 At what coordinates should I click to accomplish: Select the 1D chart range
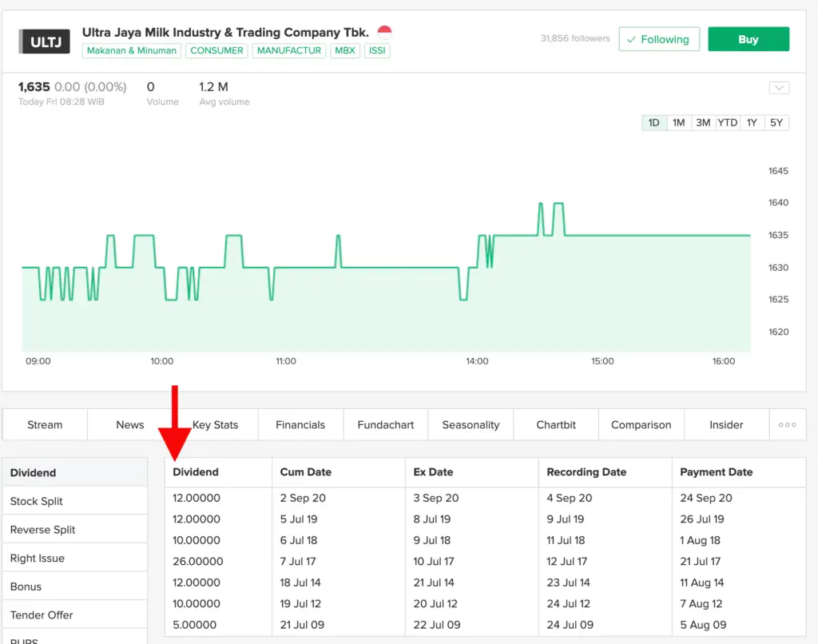653,122
